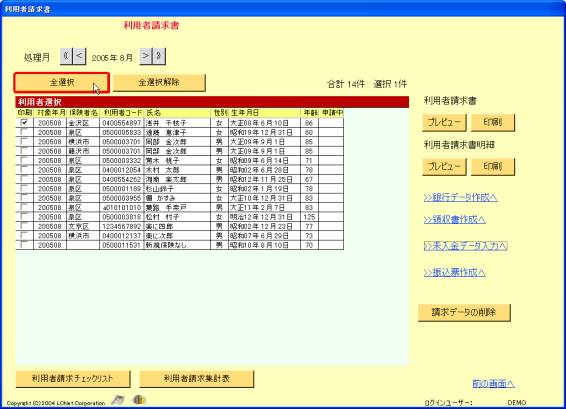Image resolution: width=566 pixels, height=409 pixels.
Task: Open the 未入金データ入力へ link
Action: coord(466,246)
